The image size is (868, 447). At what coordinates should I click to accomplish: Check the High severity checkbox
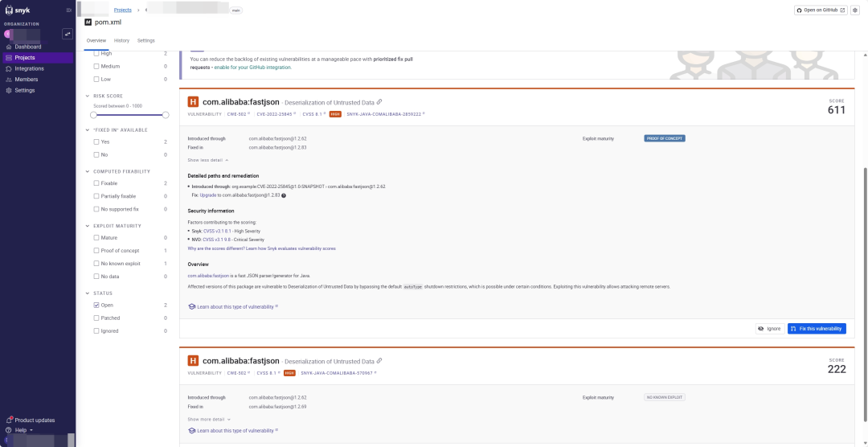coord(96,53)
